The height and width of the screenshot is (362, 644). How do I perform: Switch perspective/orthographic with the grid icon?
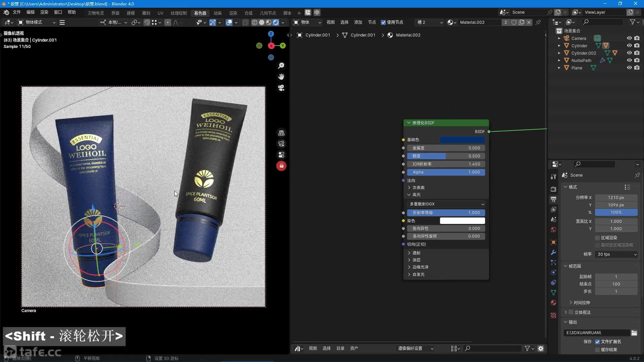pyautogui.click(x=281, y=133)
